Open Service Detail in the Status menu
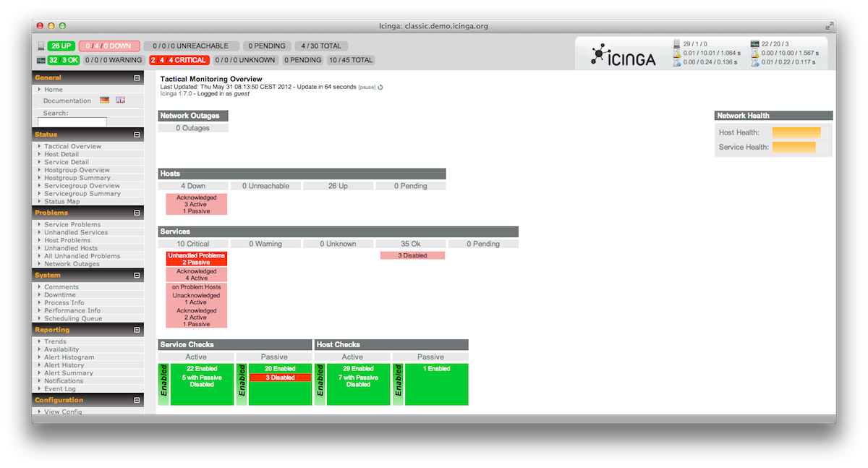 tap(67, 162)
